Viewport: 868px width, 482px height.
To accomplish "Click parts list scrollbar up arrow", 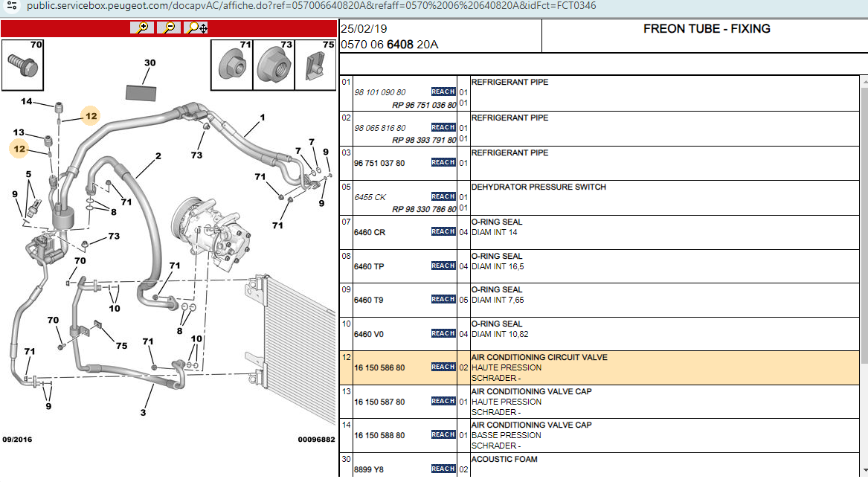I will pyautogui.click(x=865, y=81).
